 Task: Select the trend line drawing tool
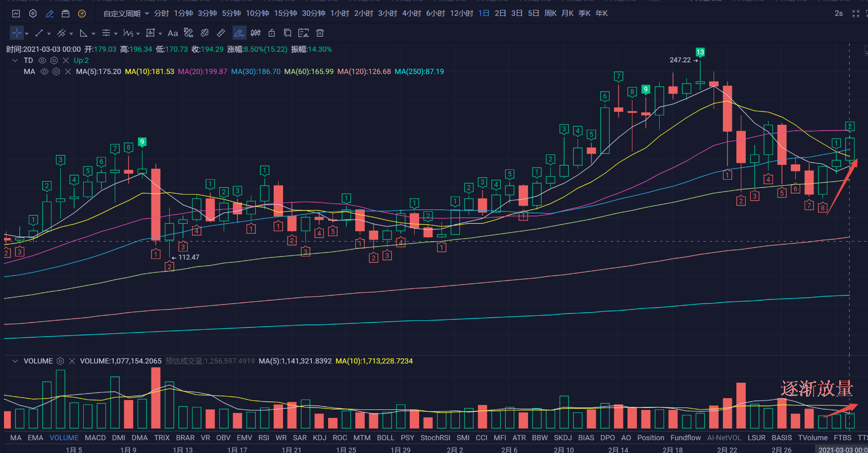pos(39,33)
